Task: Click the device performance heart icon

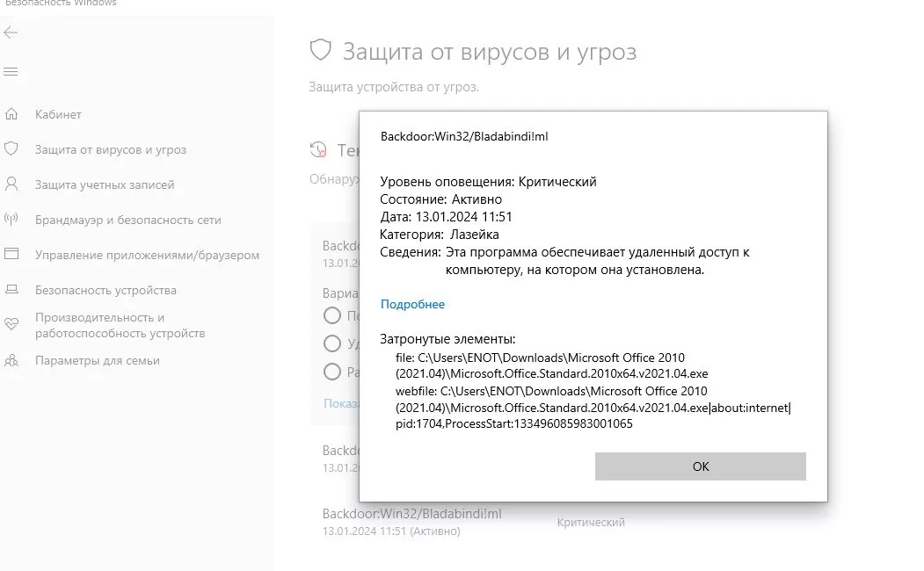Action: point(11,324)
